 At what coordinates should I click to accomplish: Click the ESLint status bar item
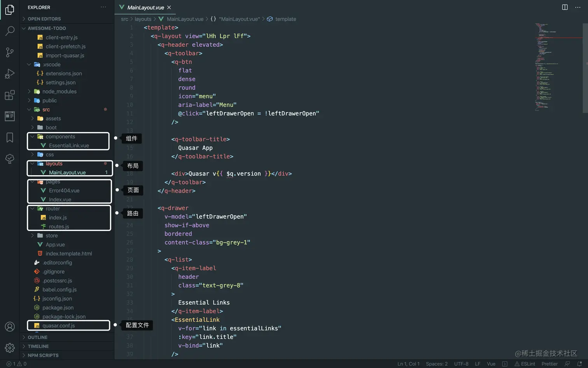[525, 364]
